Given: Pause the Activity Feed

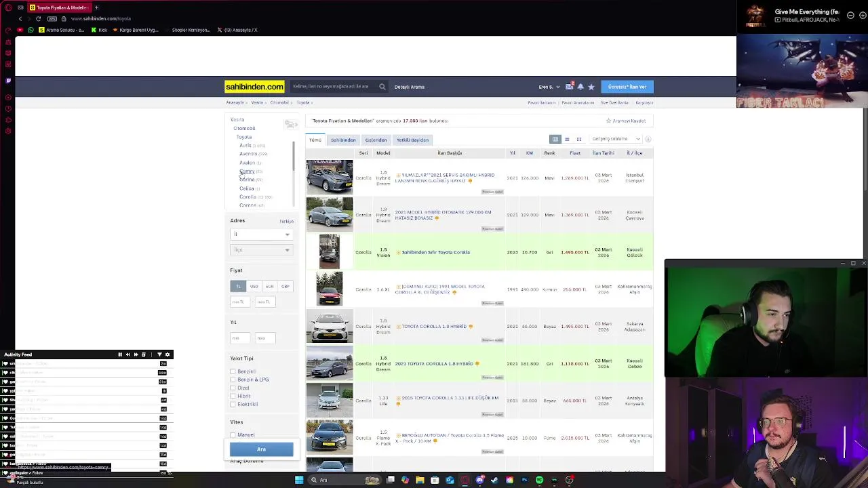Looking at the screenshot, I should coord(120,354).
